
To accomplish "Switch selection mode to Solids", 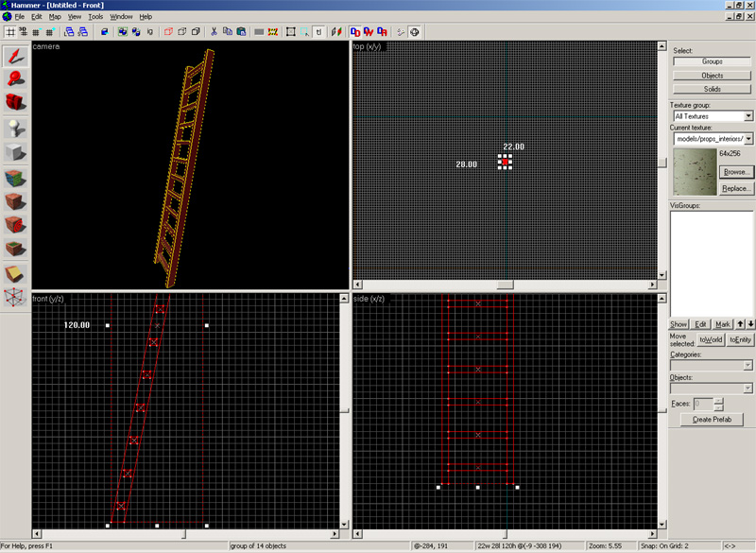I will coord(712,89).
